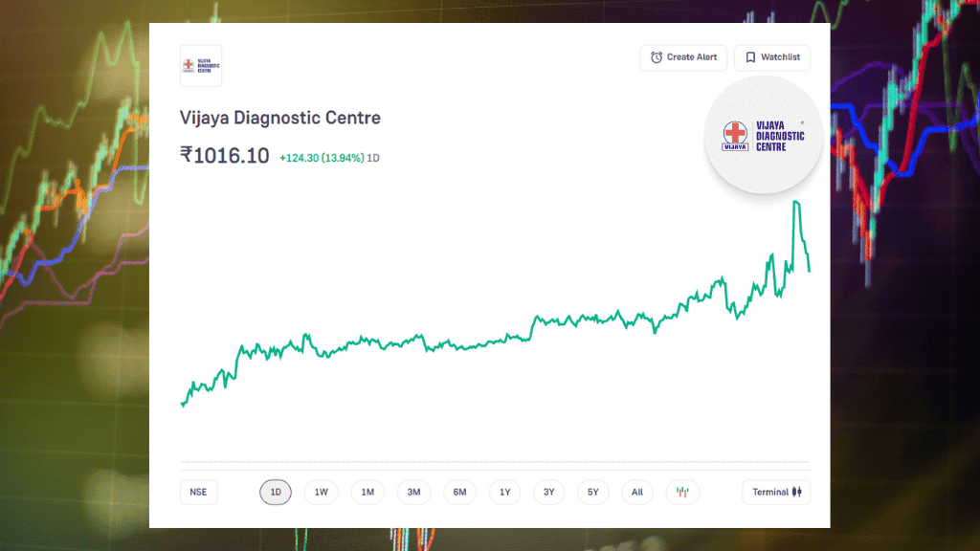Select the 1Y time range
The height and width of the screenshot is (551, 980).
[504, 493]
